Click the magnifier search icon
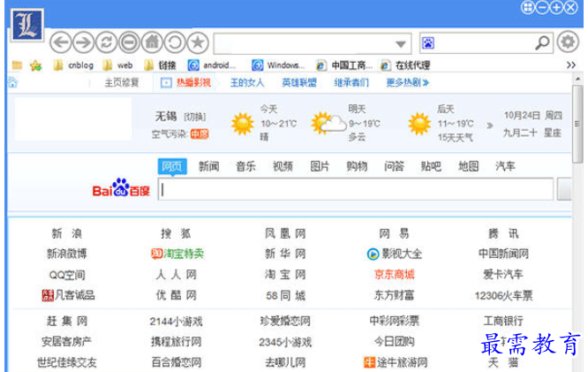The width and height of the screenshot is (588, 372). click(x=542, y=42)
